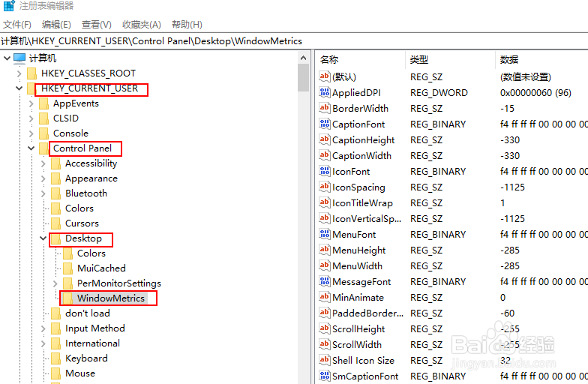This screenshot has width=588, height=384.
Task: Collapse the HKEY_CURRENT_USER node arrow
Action: tap(19, 88)
